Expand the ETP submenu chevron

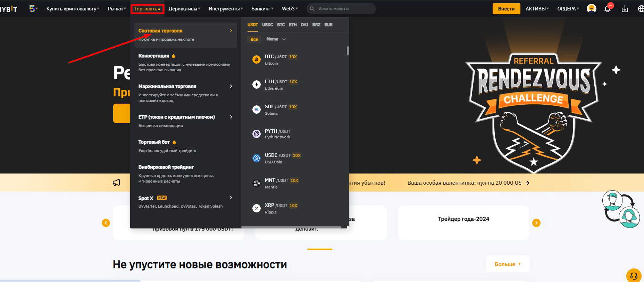tap(231, 117)
